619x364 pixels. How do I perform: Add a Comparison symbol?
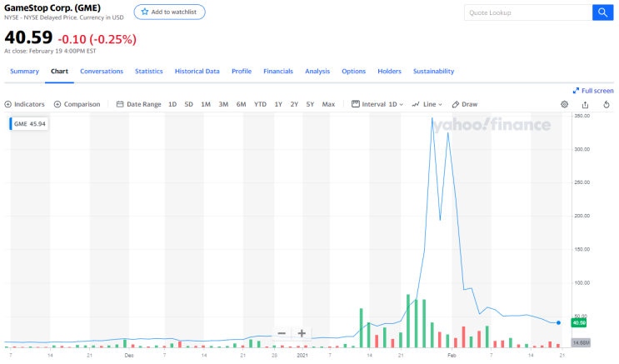pyautogui.click(x=77, y=104)
